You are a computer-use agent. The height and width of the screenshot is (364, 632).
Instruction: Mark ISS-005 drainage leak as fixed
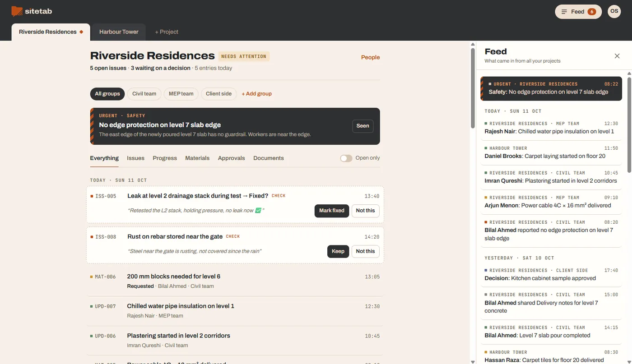click(x=332, y=211)
